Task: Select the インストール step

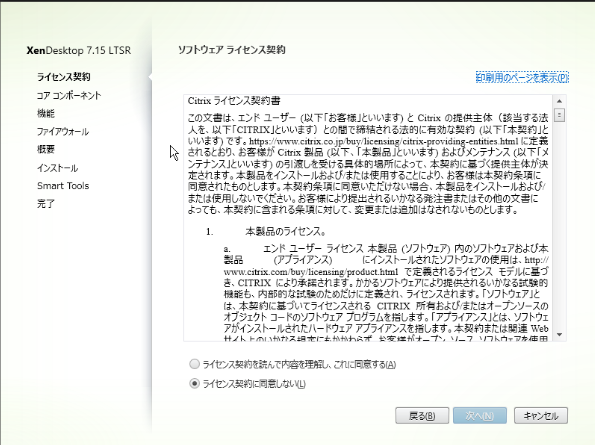Action: [x=57, y=168]
